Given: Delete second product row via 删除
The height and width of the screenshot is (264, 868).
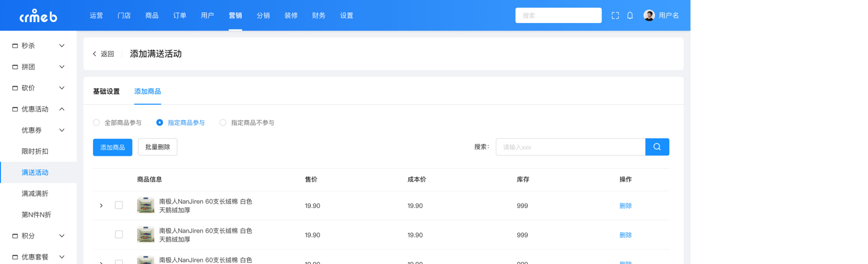Looking at the screenshot, I should click(625, 235).
